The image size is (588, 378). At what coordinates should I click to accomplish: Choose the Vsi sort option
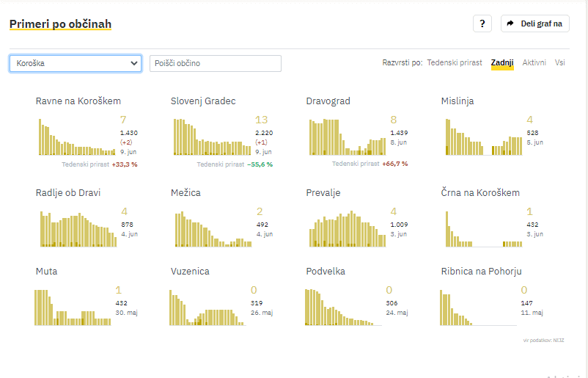click(x=560, y=63)
